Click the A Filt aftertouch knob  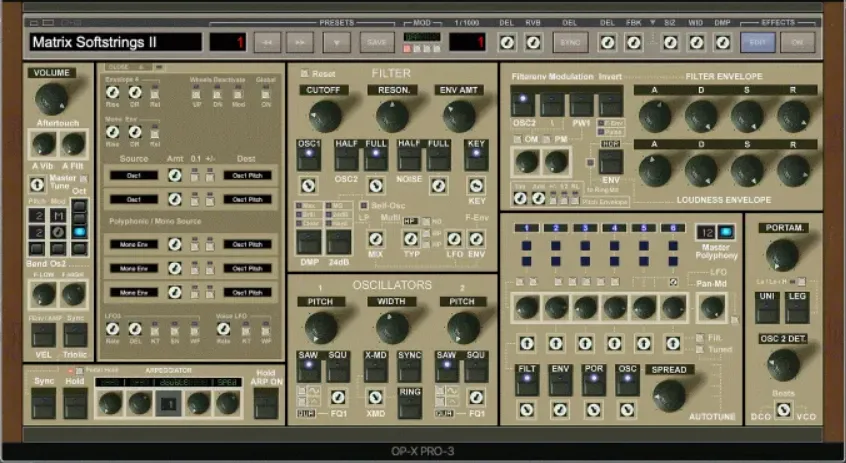(x=73, y=144)
